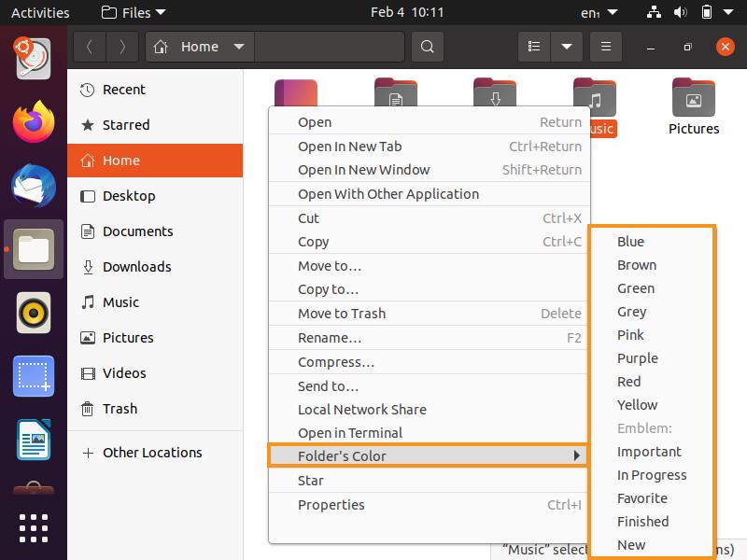Open Rhythmbox speaker icon in dock
Screen dimensions: 747x560
coord(34,314)
